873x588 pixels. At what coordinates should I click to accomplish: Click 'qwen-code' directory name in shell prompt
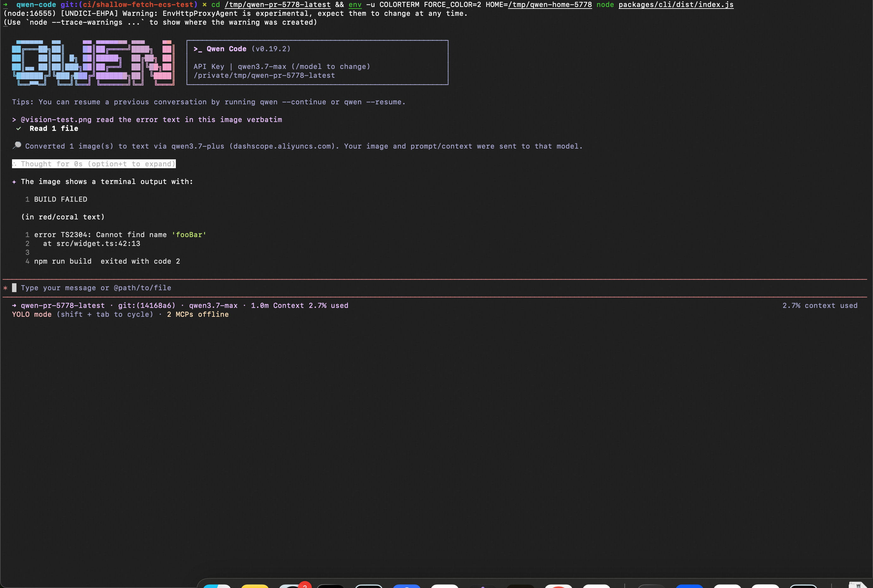click(x=36, y=4)
